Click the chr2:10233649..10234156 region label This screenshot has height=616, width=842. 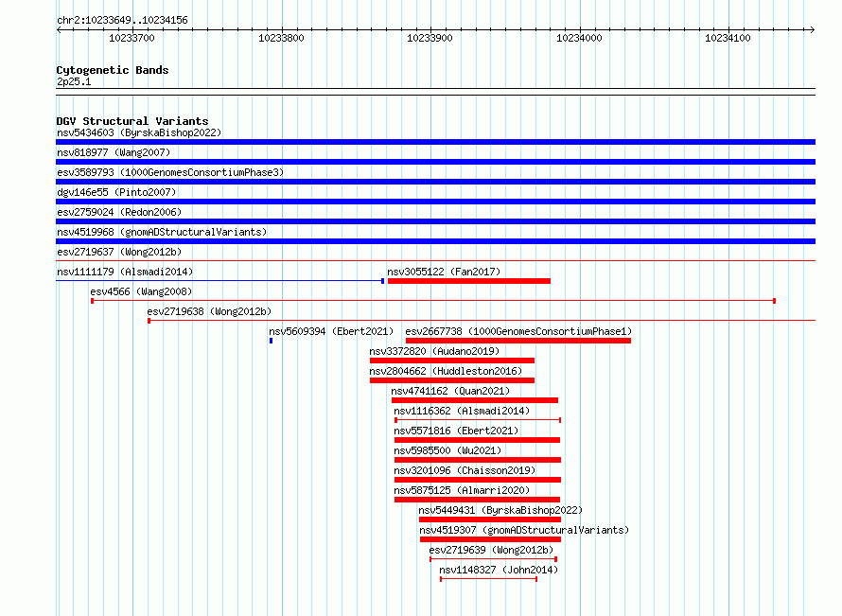point(122,21)
